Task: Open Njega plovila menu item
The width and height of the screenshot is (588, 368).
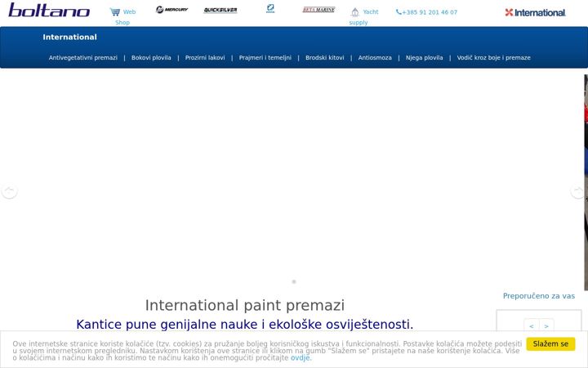Action: tap(424, 58)
